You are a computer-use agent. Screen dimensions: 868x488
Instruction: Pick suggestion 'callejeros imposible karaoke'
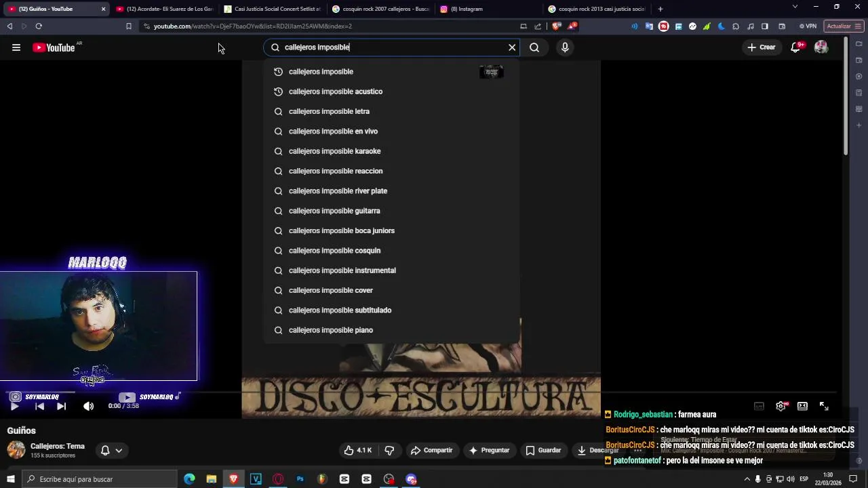point(392,151)
